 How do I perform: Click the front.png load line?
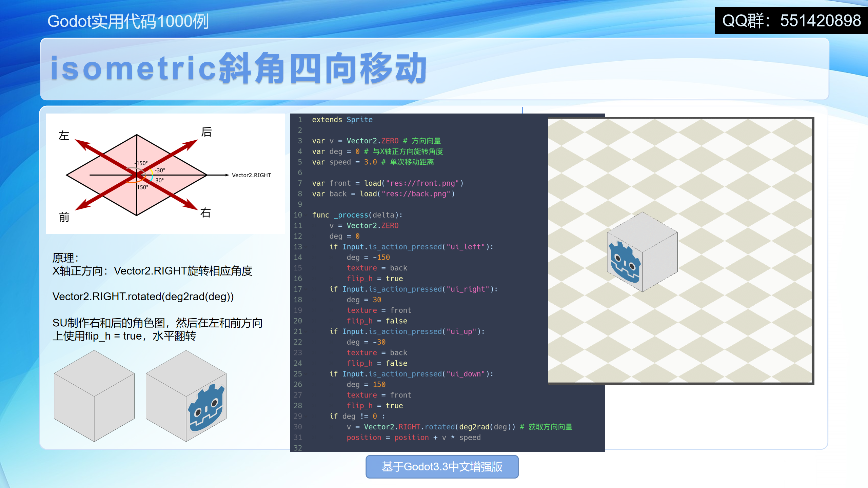coord(388,183)
